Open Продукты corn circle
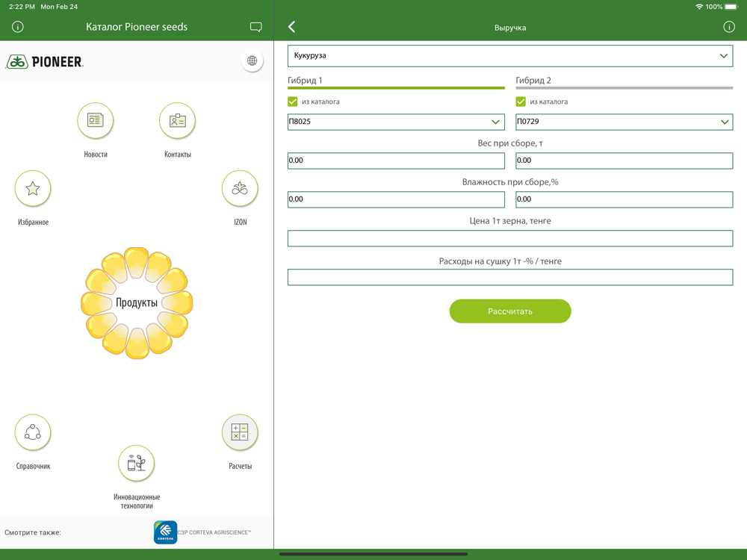747x560 pixels. (x=137, y=302)
